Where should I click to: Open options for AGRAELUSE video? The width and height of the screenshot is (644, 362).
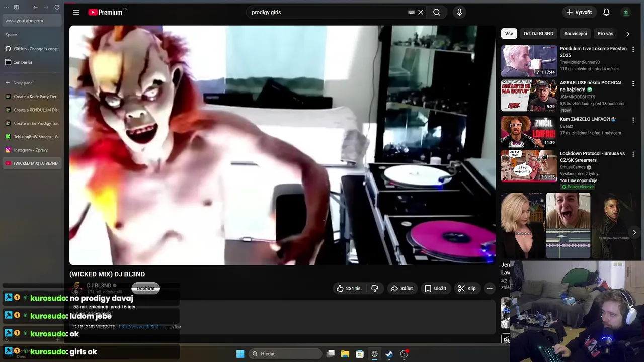pyautogui.click(x=633, y=83)
